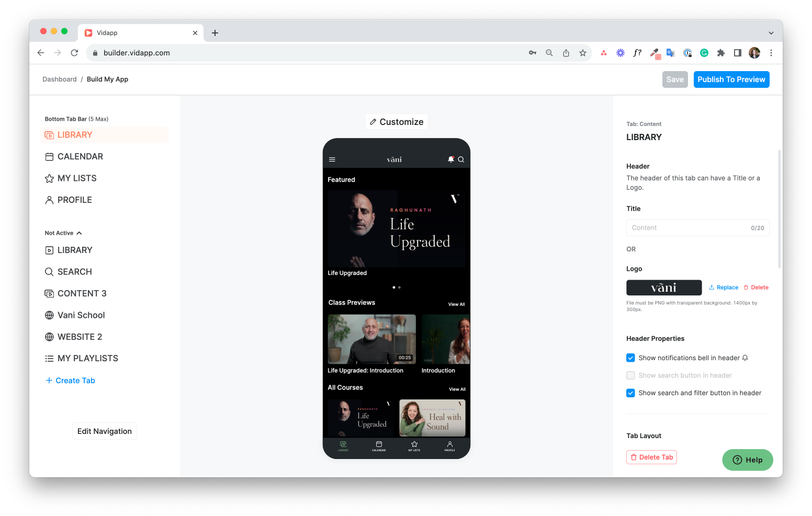Open the Chrome three-dot menu
Screen dimensions: 812x516
[771, 53]
